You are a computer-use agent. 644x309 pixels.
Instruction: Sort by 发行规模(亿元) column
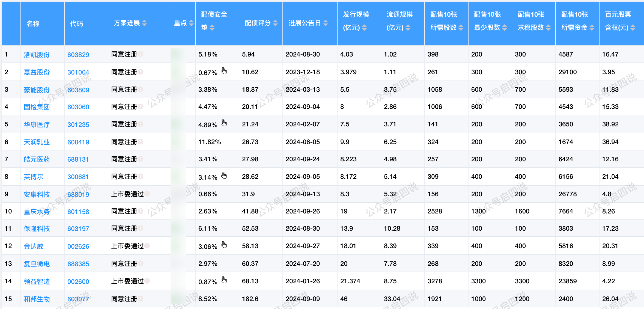[364, 28]
